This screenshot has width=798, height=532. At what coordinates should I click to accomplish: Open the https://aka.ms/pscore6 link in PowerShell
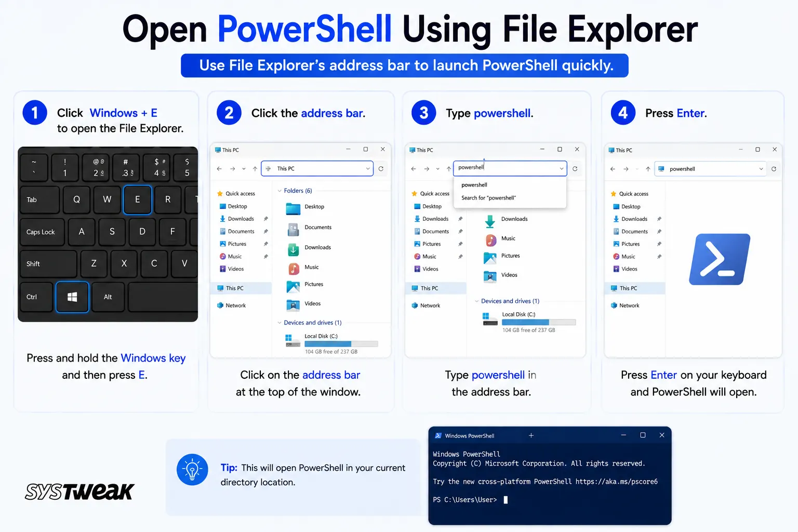pyautogui.click(x=617, y=482)
